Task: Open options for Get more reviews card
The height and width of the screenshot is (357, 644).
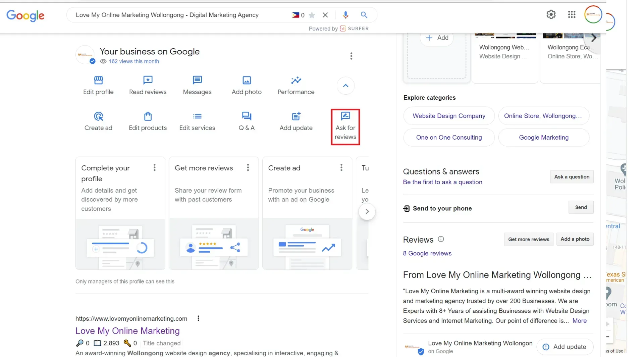Action: pos(248,167)
